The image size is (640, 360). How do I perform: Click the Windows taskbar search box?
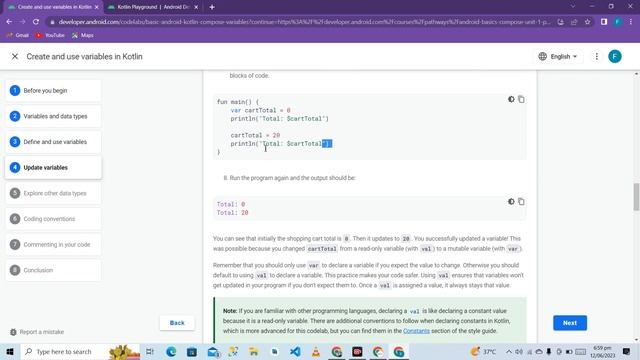(80, 351)
